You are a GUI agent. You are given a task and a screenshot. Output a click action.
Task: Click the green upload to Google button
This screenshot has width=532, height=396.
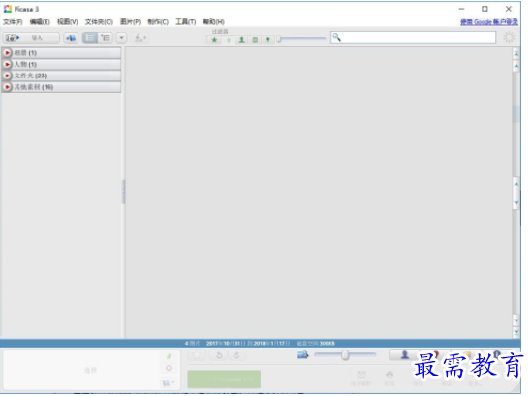pyautogui.click(x=224, y=379)
